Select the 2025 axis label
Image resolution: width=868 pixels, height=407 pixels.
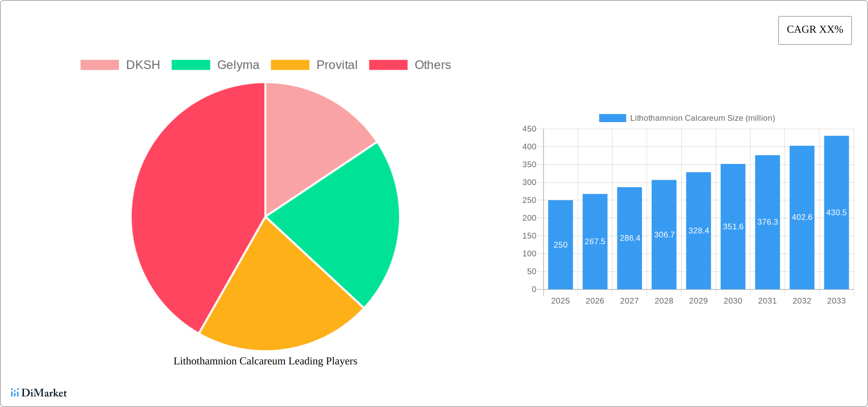pyautogui.click(x=560, y=300)
